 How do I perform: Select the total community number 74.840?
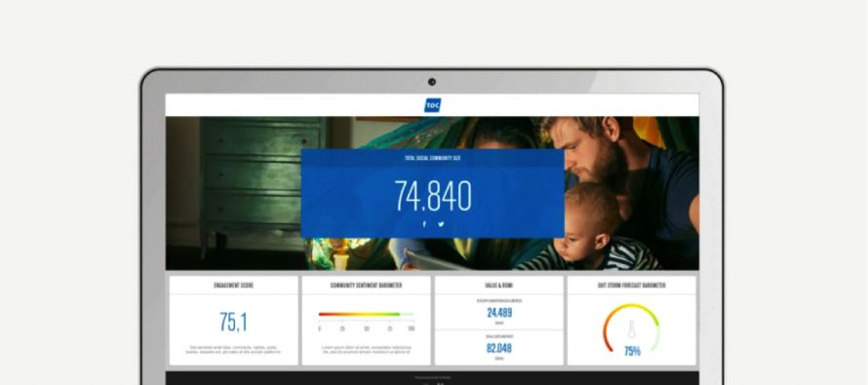[x=433, y=196]
